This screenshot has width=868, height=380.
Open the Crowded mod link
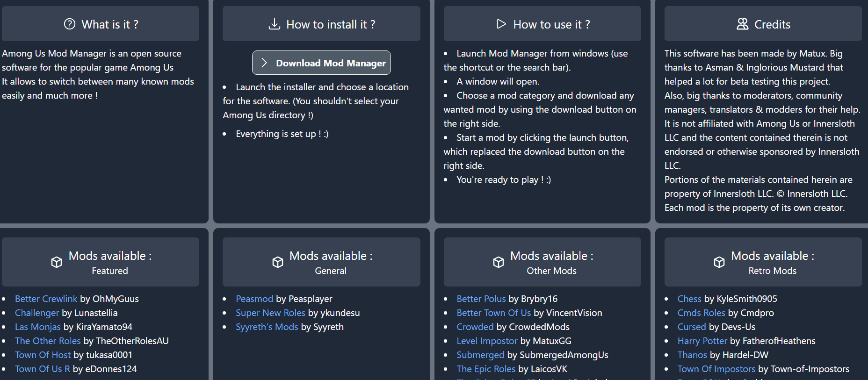pos(475,327)
